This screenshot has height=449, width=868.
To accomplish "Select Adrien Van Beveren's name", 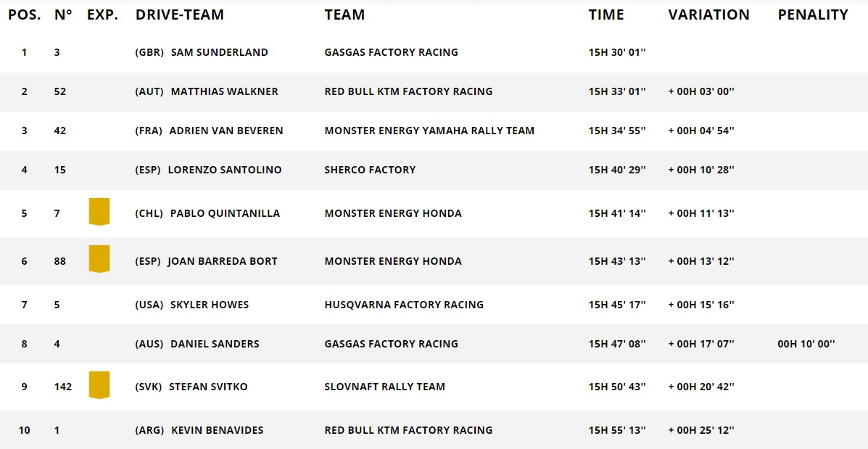I will (x=226, y=131).
